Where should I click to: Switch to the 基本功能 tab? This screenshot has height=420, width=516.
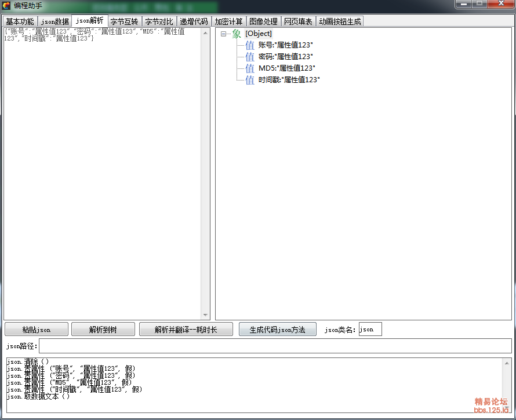[x=20, y=21]
